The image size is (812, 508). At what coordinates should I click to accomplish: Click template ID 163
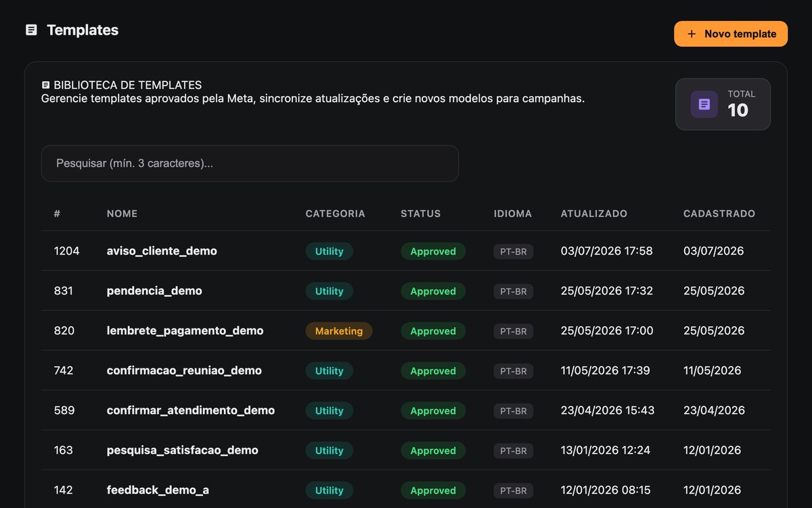click(64, 450)
